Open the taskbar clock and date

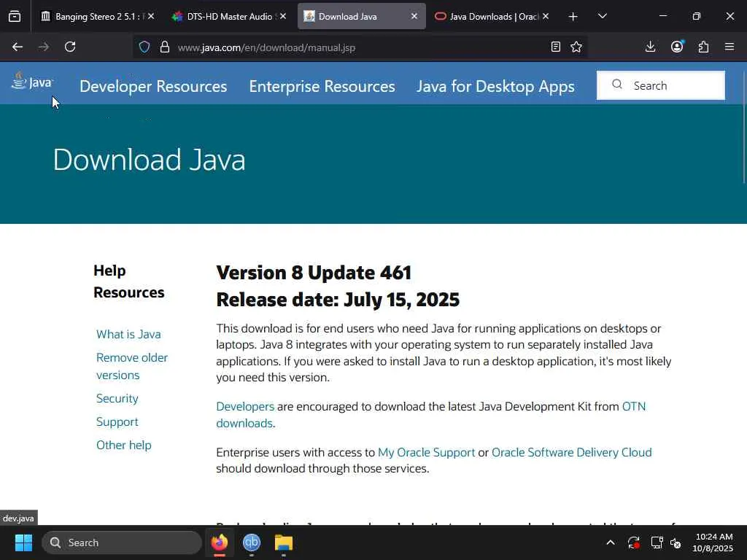[x=713, y=542]
